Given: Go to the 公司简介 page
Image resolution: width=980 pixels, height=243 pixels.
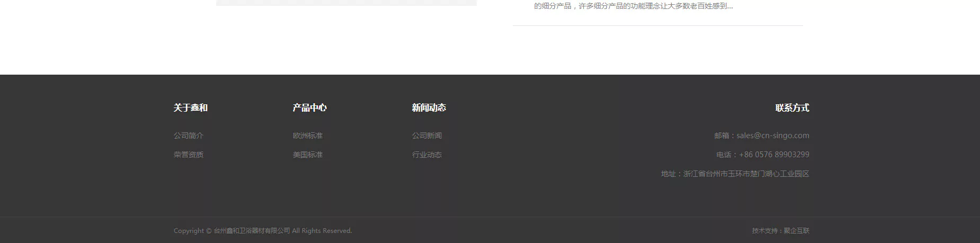Looking at the screenshot, I should [x=189, y=136].
